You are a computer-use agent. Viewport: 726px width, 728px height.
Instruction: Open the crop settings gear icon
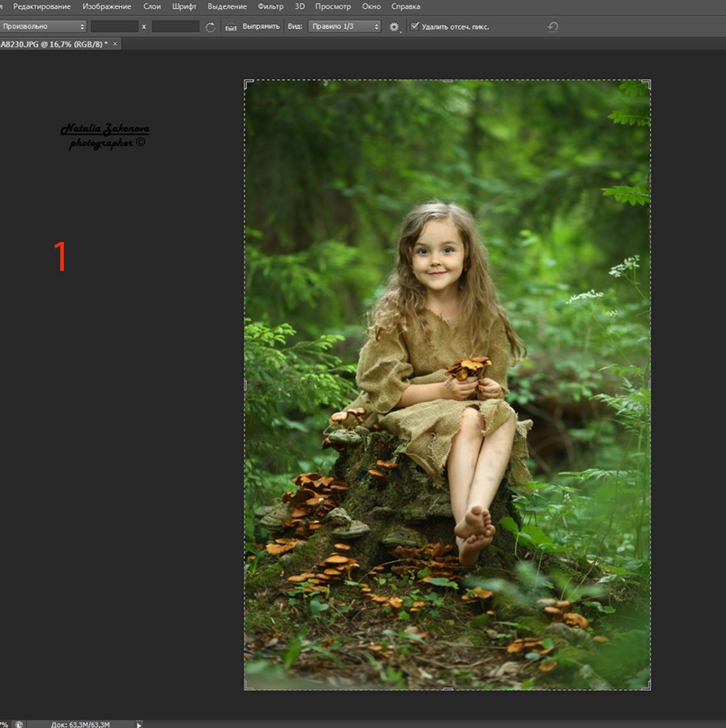[x=394, y=27]
